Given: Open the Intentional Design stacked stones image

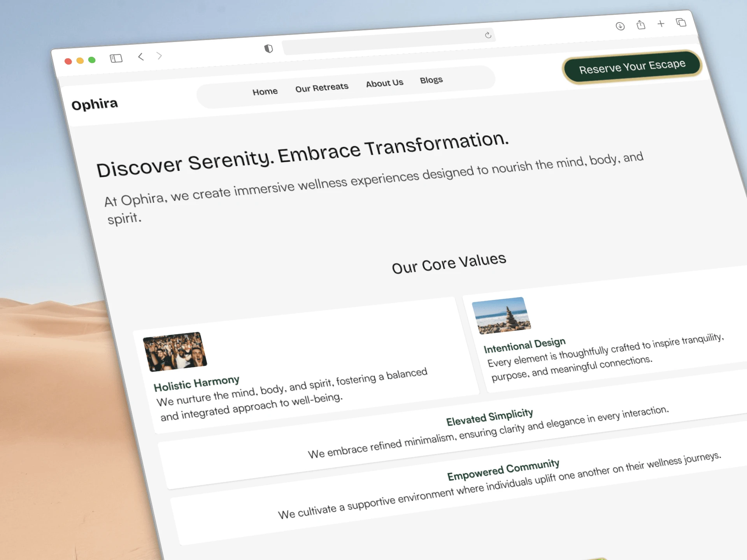Looking at the screenshot, I should tap(501, 315).
